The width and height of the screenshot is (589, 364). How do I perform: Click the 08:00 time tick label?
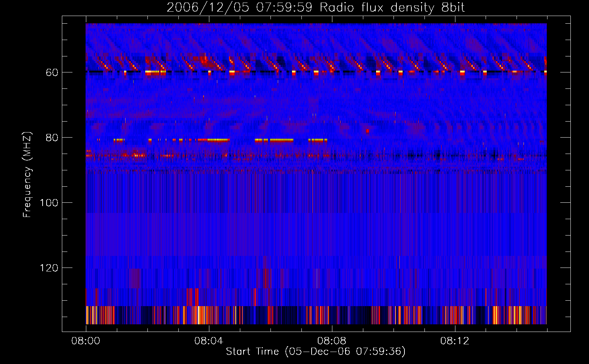click(x=86, y=341)
